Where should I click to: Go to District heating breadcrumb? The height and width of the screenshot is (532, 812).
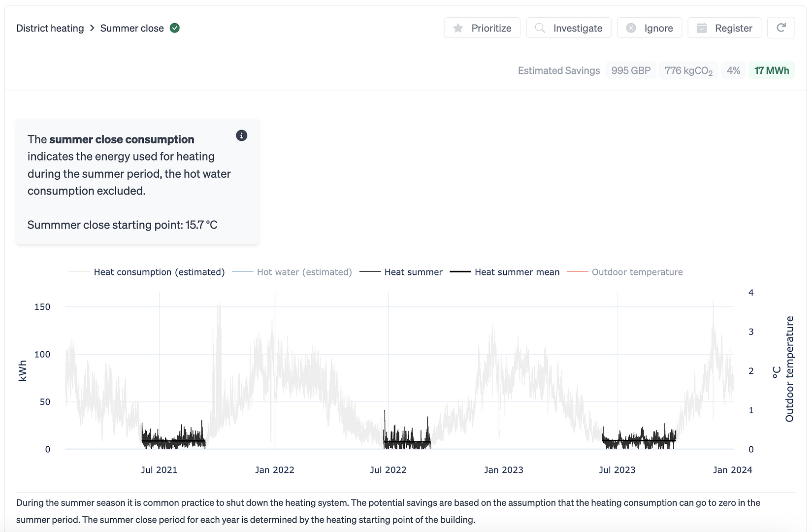pyautogui.click(x=50, y=28)
